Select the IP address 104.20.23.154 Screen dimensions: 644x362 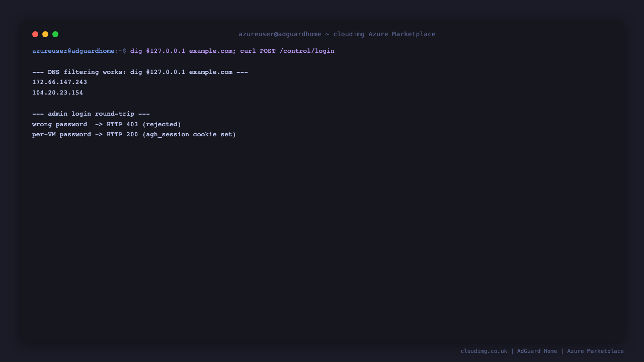coord(58,93)
